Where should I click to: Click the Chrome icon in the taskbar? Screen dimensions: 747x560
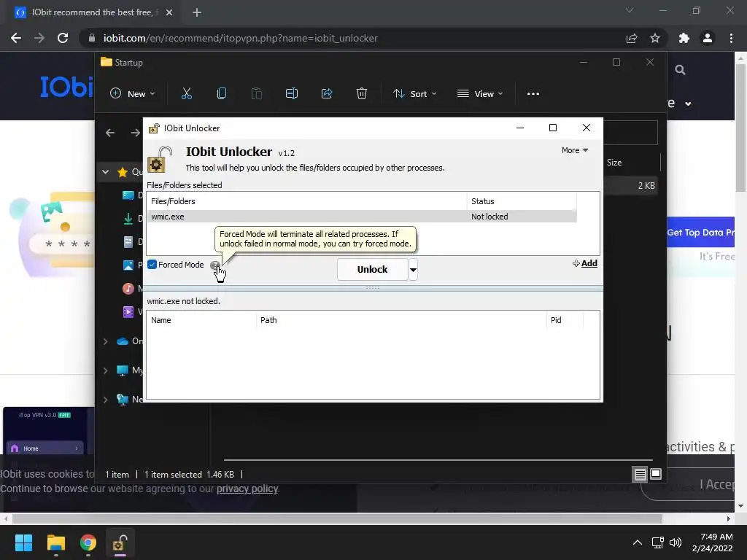[x=88, y=542]
